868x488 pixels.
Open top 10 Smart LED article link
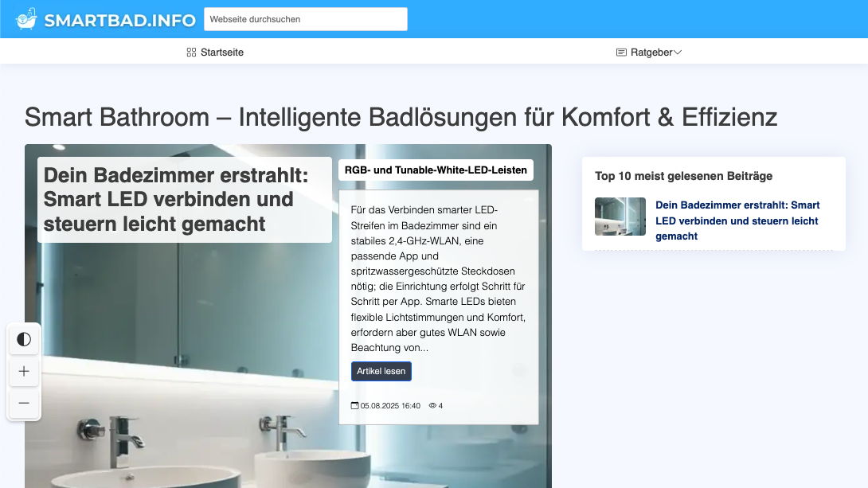(737, 221)
